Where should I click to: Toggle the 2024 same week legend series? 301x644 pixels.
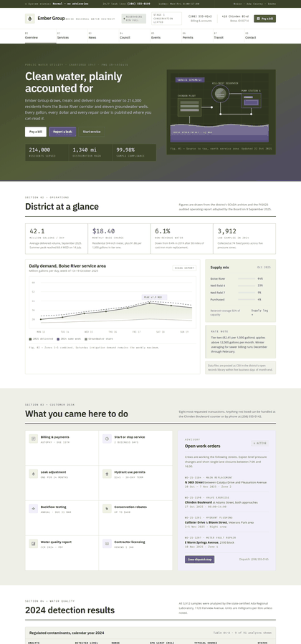(69, 339)
